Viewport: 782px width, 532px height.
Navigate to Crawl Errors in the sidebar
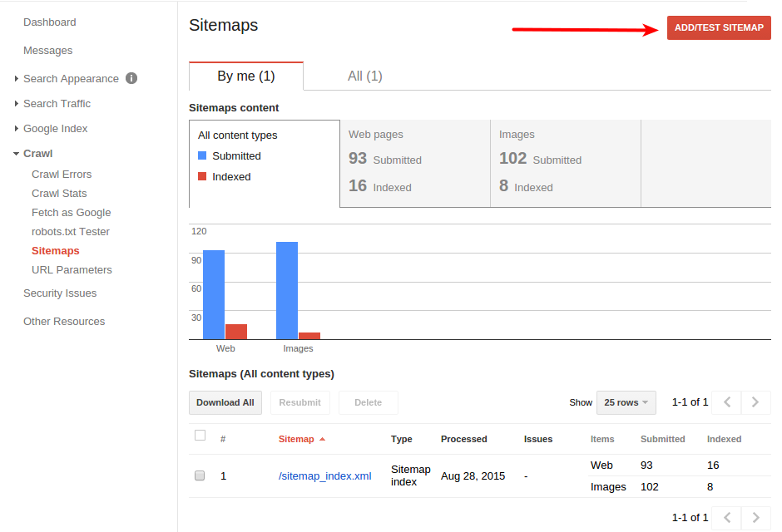62,174
